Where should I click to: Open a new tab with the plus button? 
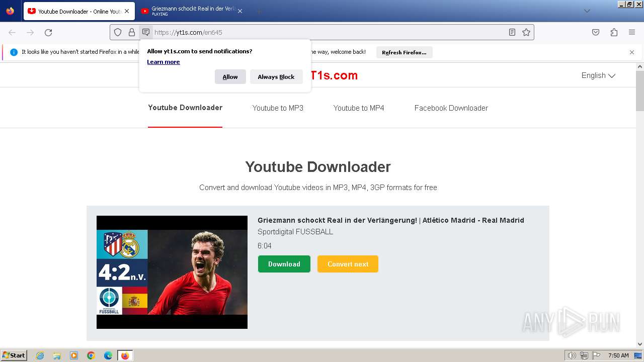click(259, 11)
